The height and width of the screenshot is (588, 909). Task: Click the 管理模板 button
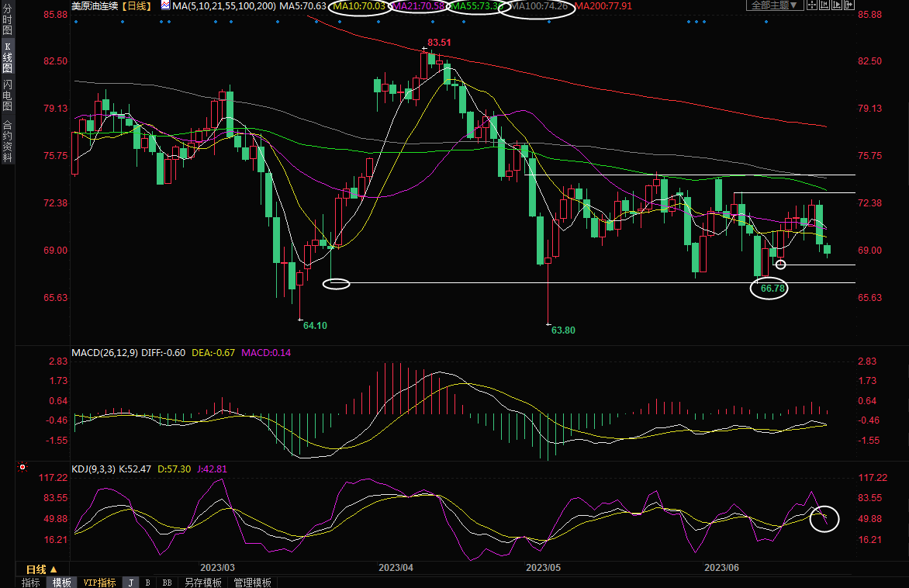(252, 582)
